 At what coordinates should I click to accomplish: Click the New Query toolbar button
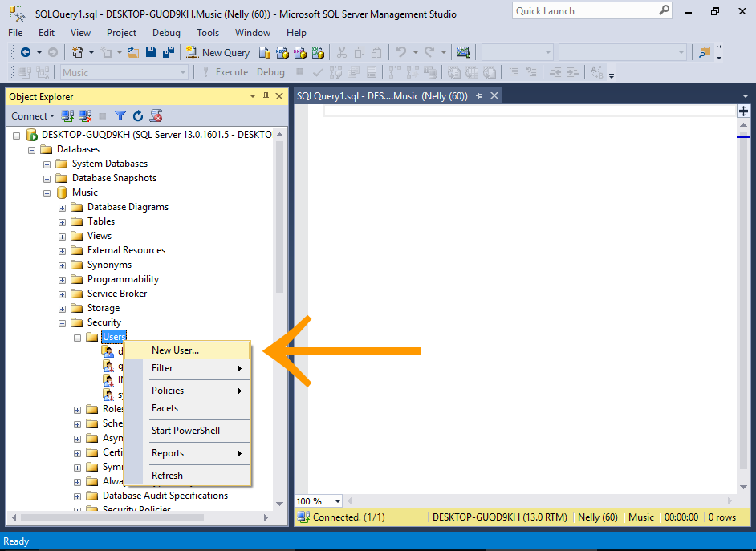tap(218, 52)
